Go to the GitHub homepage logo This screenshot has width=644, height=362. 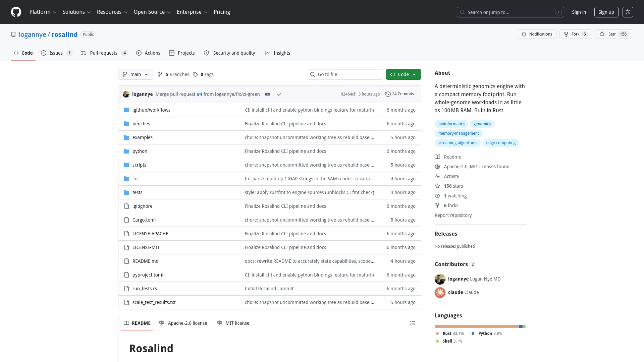[x=16, y=12]
